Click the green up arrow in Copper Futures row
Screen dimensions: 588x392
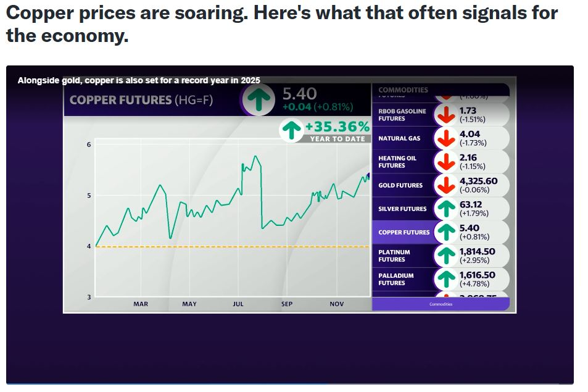pos(444,232)
